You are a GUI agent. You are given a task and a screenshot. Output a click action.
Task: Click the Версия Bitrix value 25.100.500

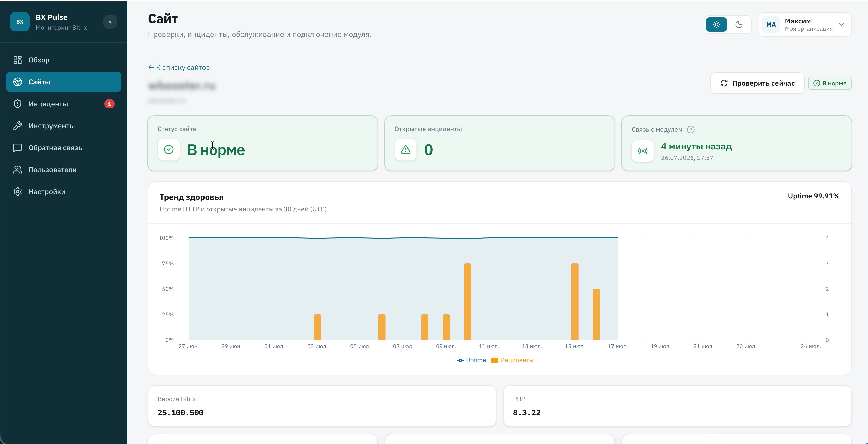180,413
